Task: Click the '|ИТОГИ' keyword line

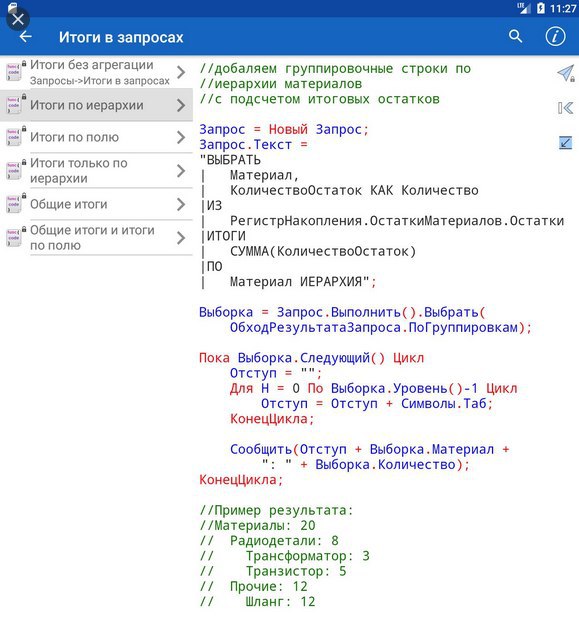Action: click(223, 236)
